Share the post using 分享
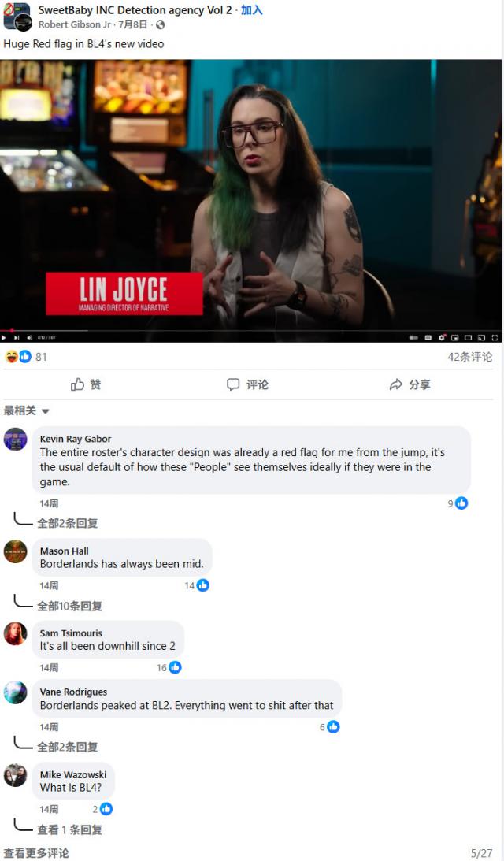 pyautogui.click(x=409, y=384)
